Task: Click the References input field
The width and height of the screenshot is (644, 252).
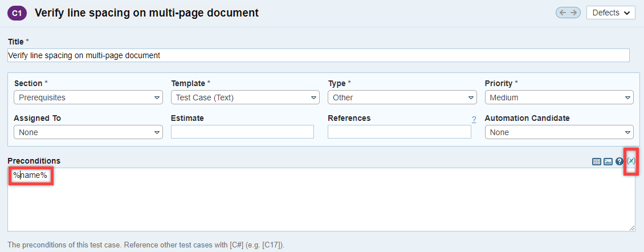Action: (x=399, y=132)
